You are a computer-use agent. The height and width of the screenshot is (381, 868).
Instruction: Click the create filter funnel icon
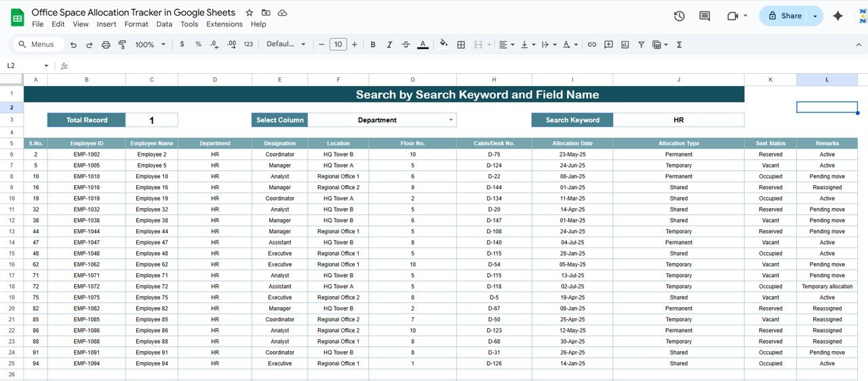[641, 45]
